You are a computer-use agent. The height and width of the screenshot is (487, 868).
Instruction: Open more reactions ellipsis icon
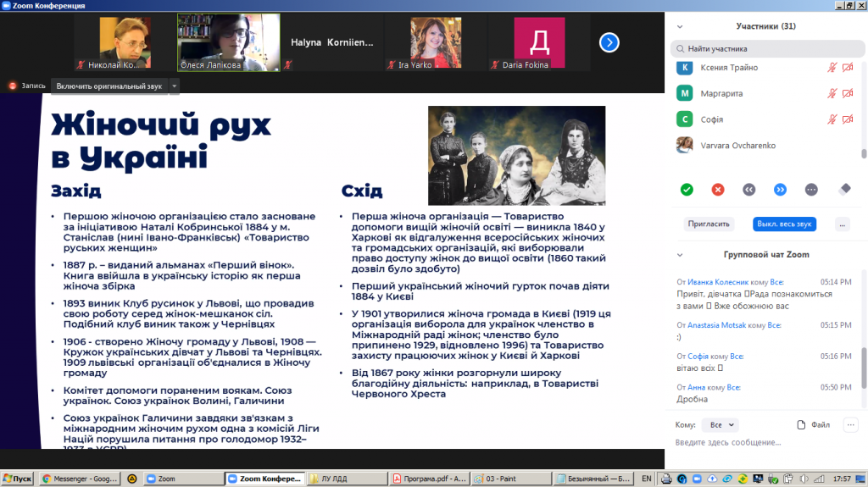point(811,190)
